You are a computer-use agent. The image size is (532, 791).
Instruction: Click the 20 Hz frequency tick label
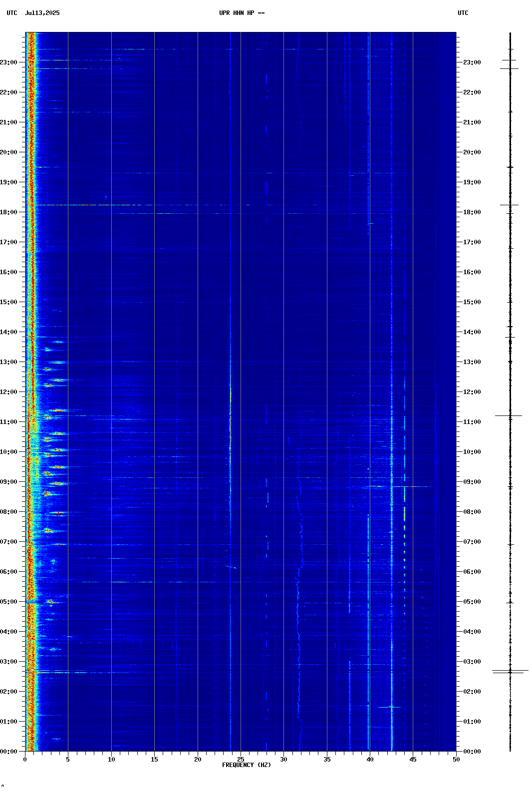(x=198, y=760)
